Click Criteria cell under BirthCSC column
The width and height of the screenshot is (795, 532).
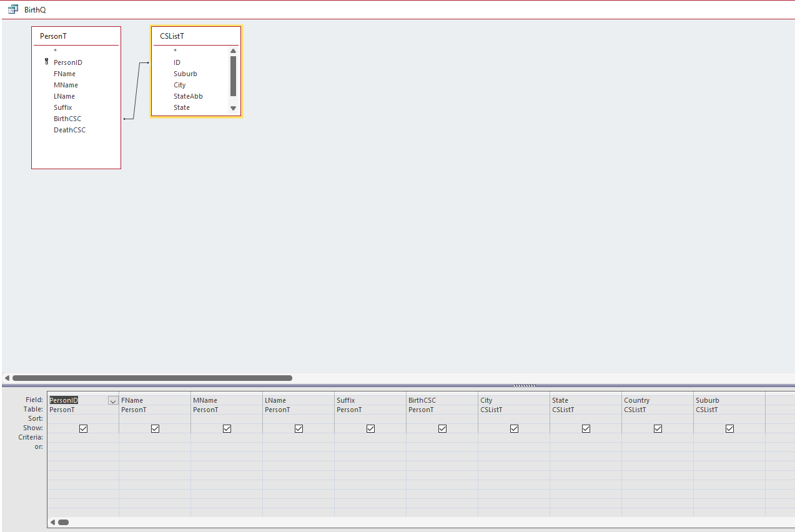point(442,438)
